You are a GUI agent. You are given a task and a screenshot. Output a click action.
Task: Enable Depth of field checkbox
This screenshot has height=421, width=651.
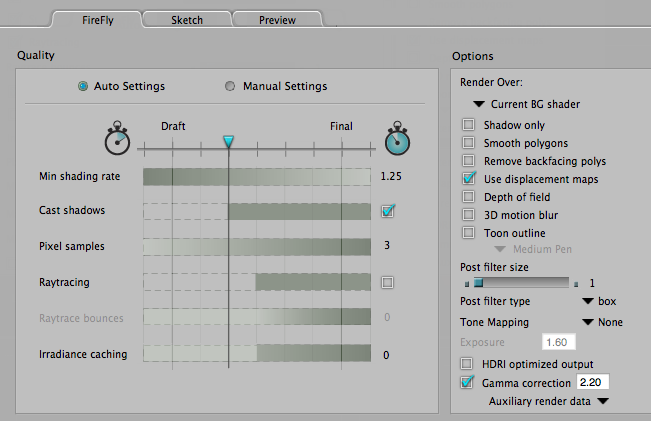point(469,196)
